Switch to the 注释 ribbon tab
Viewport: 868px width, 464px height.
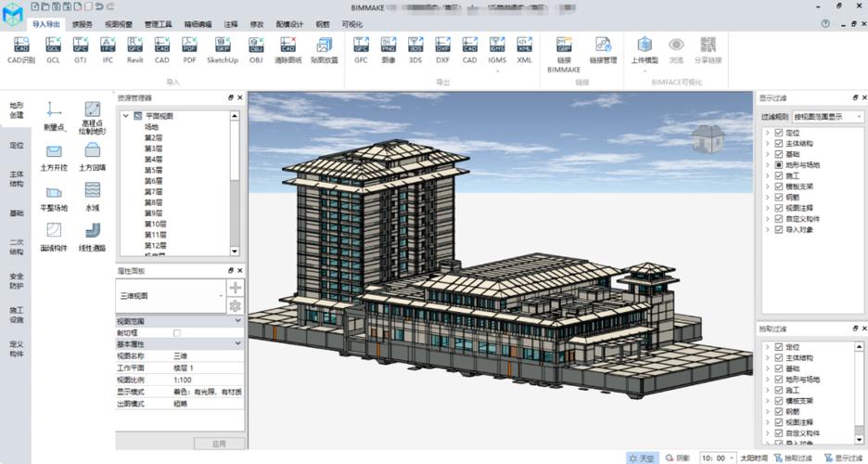point(231,24)
